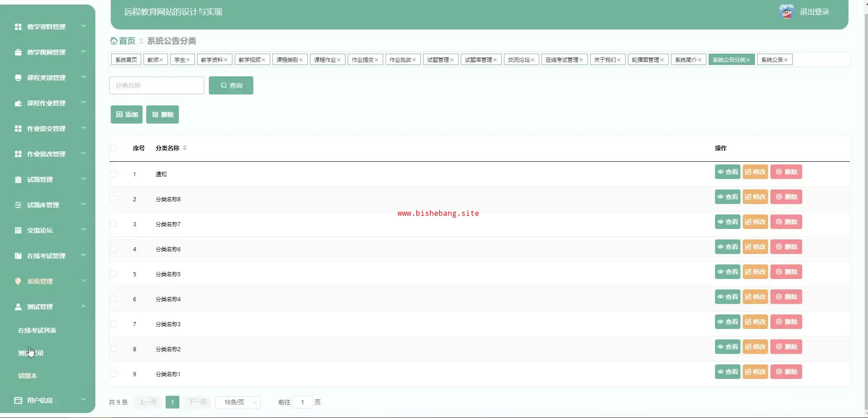Select the checkbox for row 分类名称7
This screenshot has width=868, height=418.
click(x=113, y=224)
